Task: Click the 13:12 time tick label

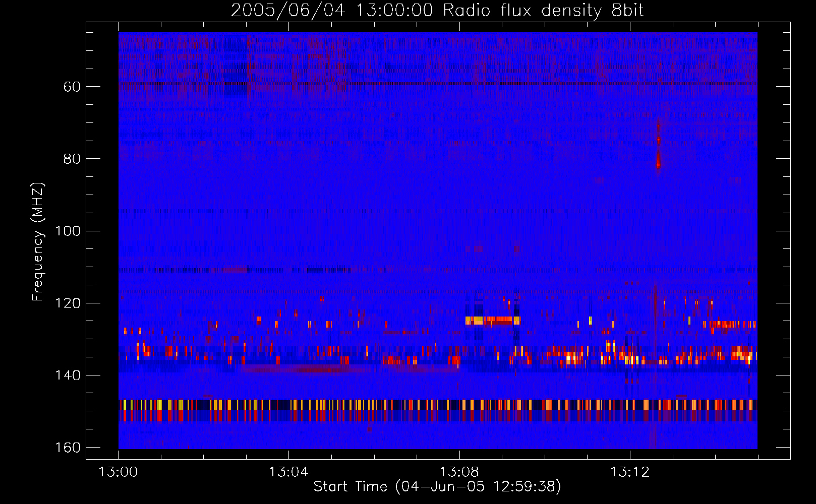Action: (x=630, y=472)
